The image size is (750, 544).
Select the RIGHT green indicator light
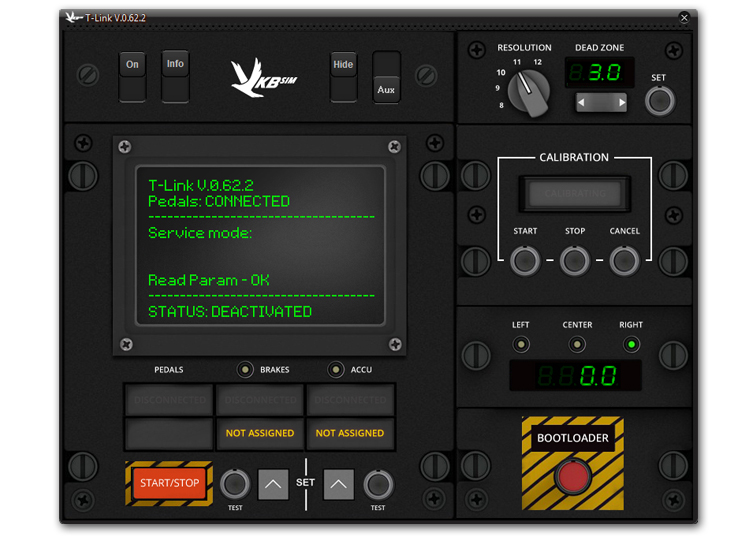tap(631, 344)
